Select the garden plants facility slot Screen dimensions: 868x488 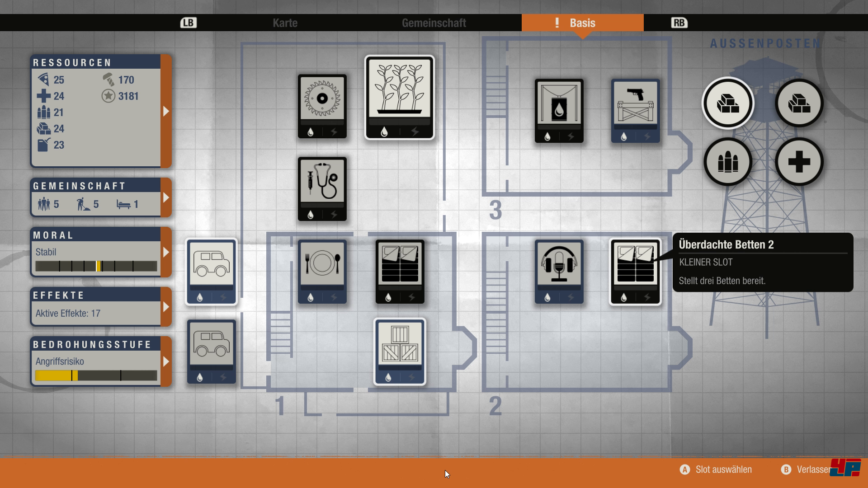point(399,97)
